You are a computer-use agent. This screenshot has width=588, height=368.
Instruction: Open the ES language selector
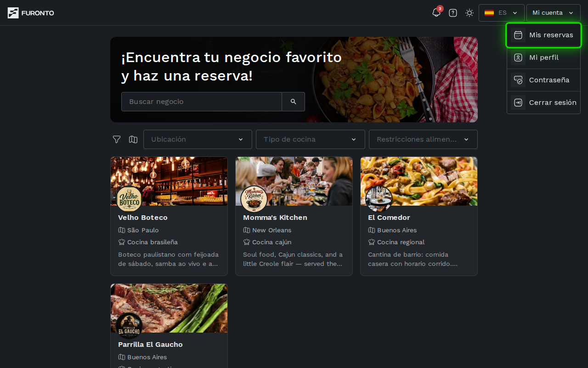click(x=502, y=13)
